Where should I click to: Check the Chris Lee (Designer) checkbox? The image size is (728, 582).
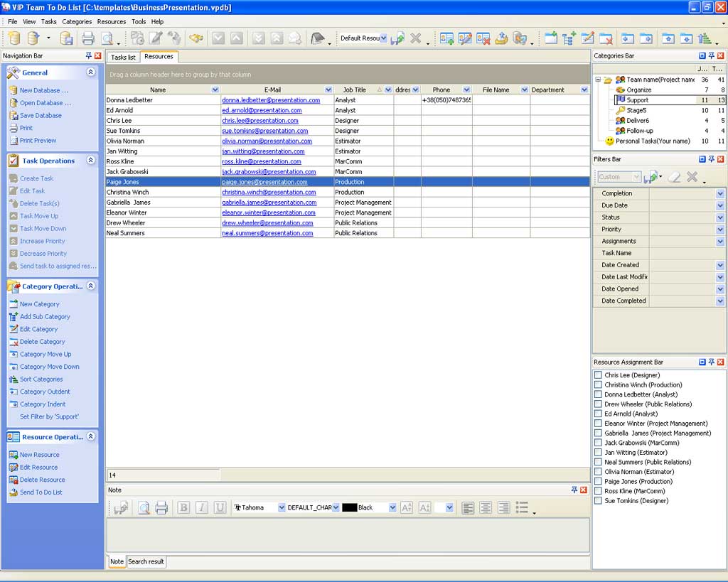pyautogui.click(x=598, y=375)
